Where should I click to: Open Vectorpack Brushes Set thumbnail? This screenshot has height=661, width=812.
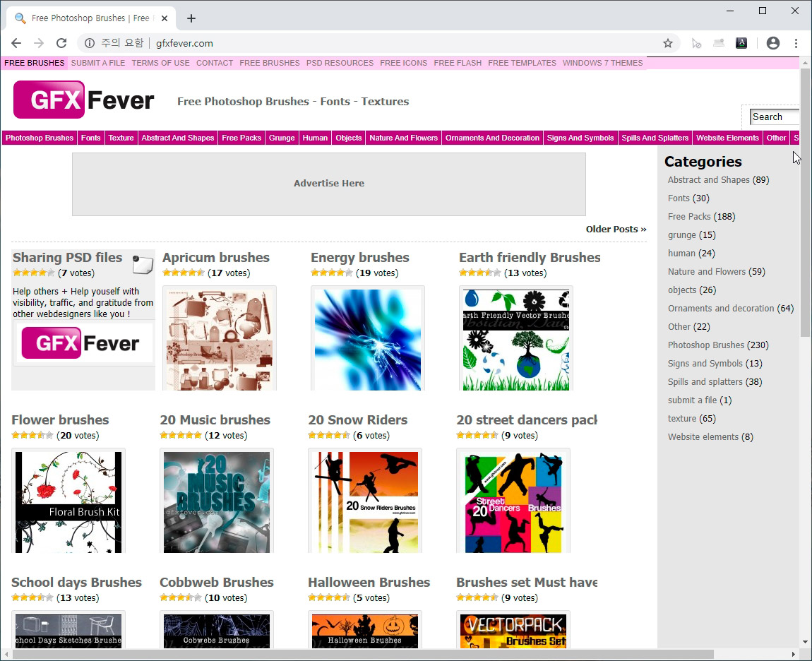513,630
